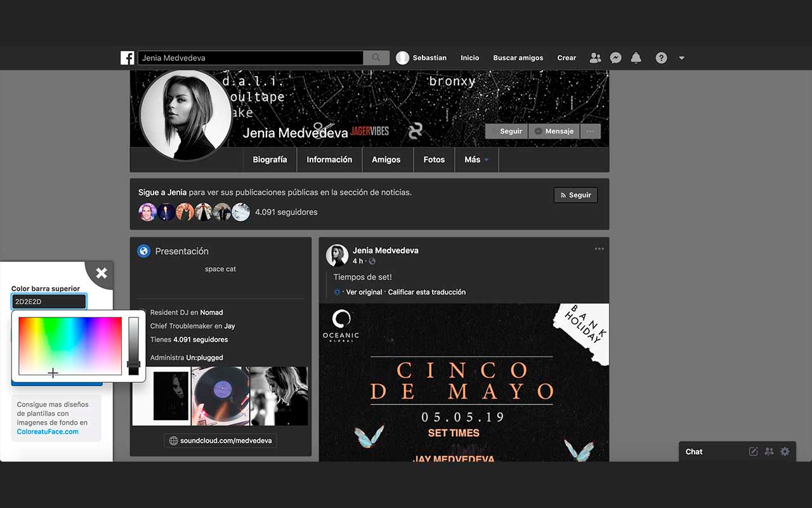Click Ver original link
812x508 pixels.
coord(364,292)
